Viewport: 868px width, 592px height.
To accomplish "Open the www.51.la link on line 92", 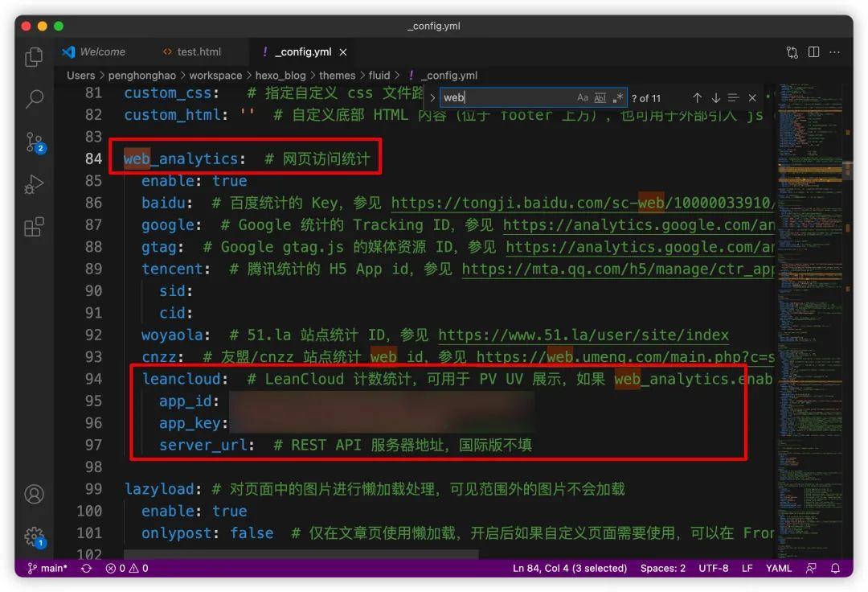I will pos(583,335).
